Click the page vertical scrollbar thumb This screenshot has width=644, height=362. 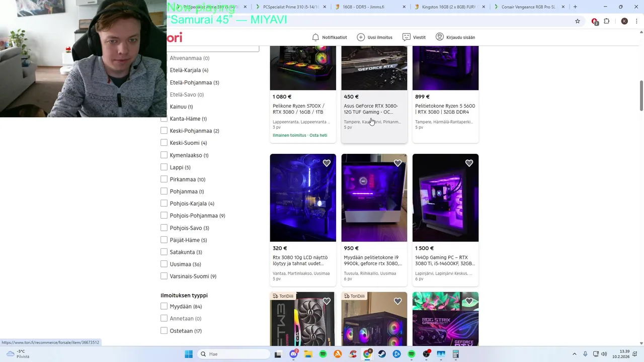click(x=641, y=96)
